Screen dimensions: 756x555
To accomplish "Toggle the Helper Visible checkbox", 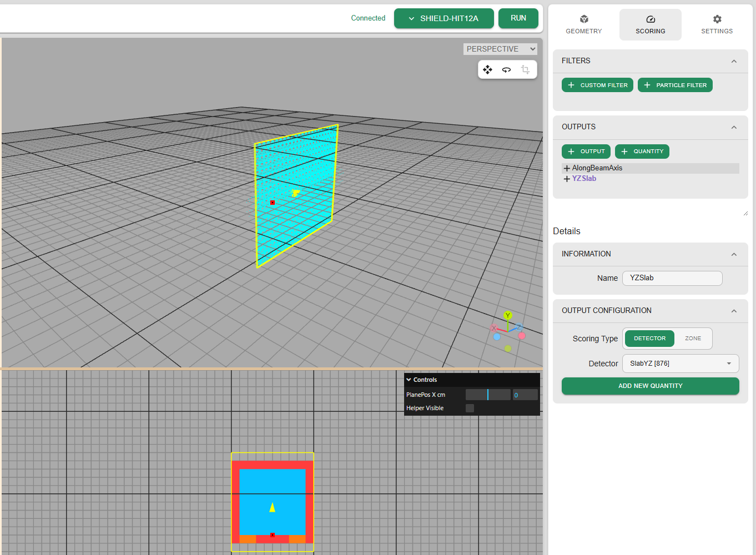I will 470,408.
